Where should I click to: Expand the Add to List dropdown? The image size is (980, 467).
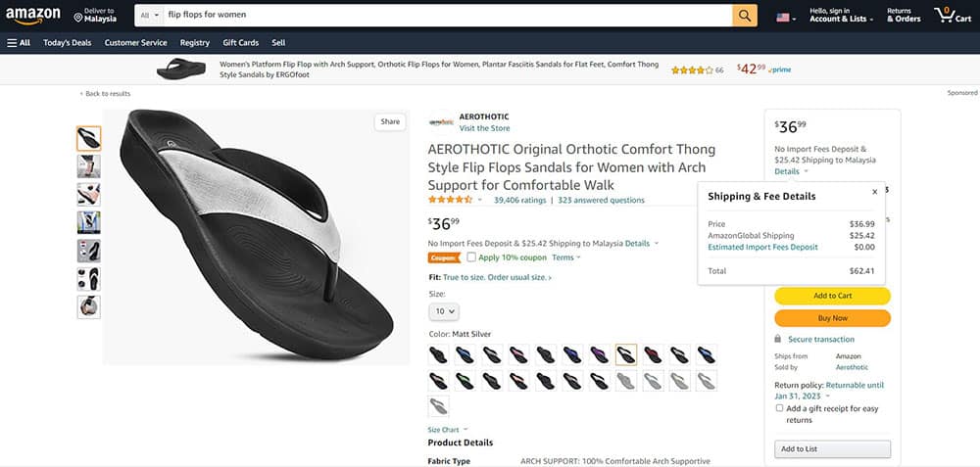(x=832, y=449)
